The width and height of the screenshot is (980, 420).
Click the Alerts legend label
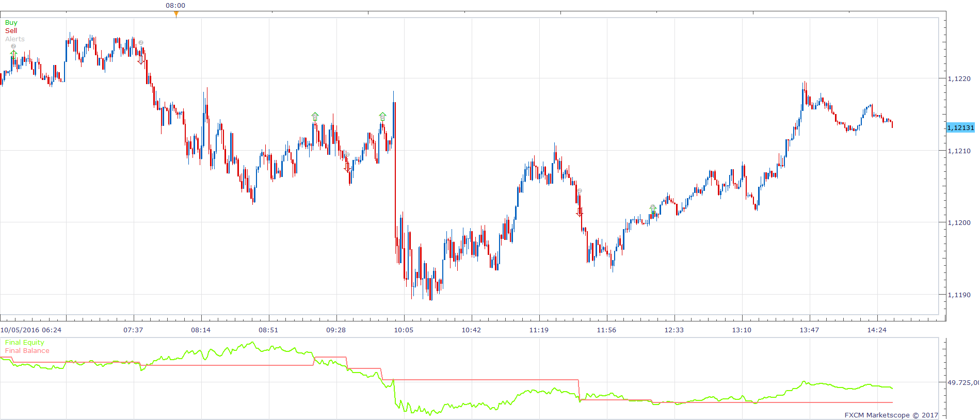coord(15,39)
